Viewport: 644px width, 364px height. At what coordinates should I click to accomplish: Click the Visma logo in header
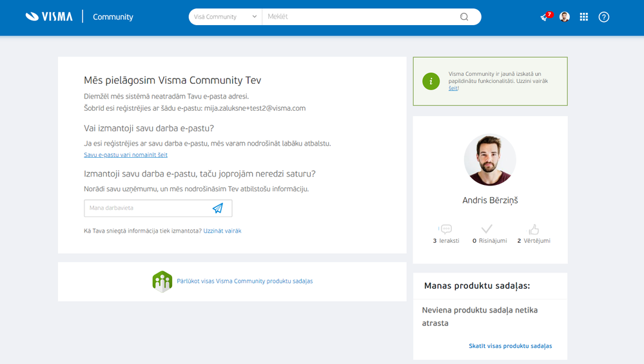[x=49, y=16]
